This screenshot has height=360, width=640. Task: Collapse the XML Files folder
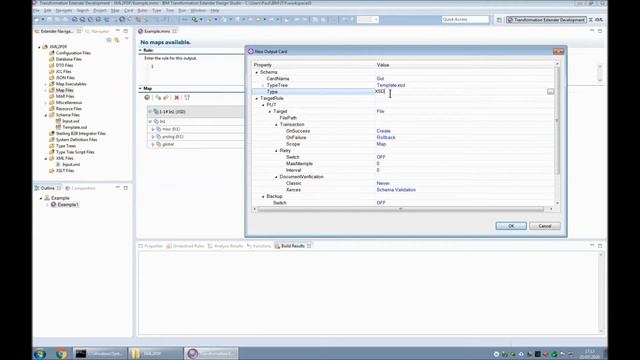click(46, 159)
